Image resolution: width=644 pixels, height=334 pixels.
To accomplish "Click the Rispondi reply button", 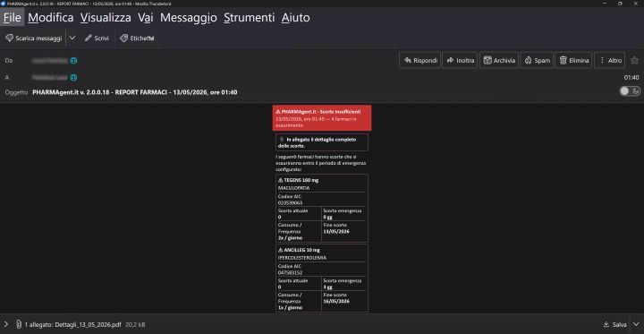I will click(419, 60).
